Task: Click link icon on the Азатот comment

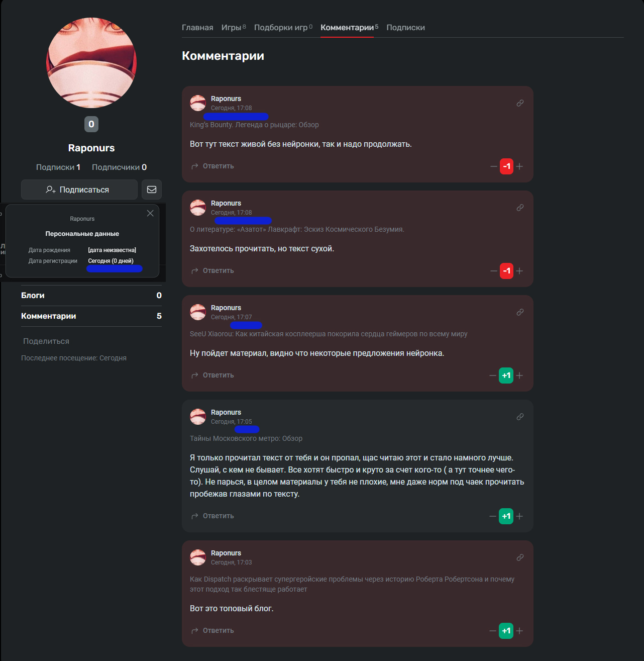Action: pyautogui.click(x=520, y=208)
